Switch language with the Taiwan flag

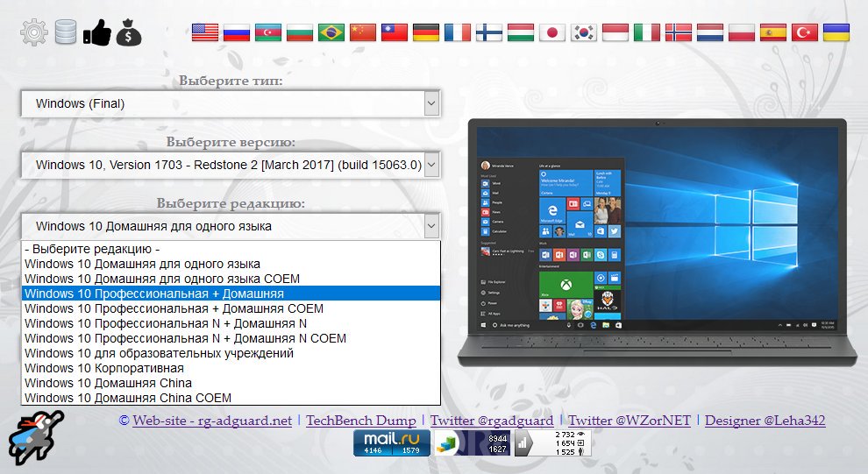point(395,32)
